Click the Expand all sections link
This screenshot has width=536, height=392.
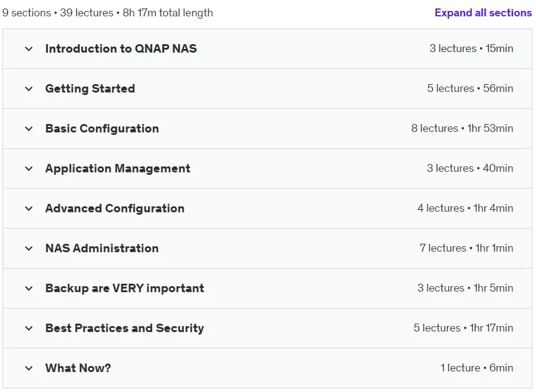(483, 13)
